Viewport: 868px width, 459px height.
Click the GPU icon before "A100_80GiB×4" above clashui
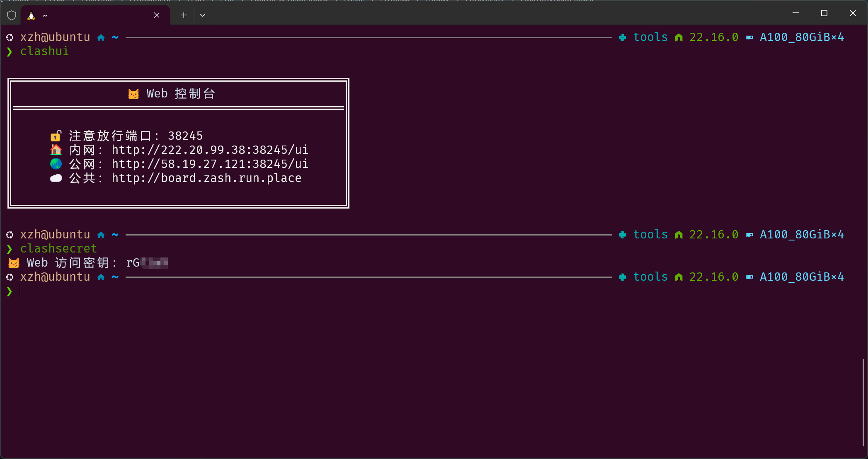click(x=749, y=38)
